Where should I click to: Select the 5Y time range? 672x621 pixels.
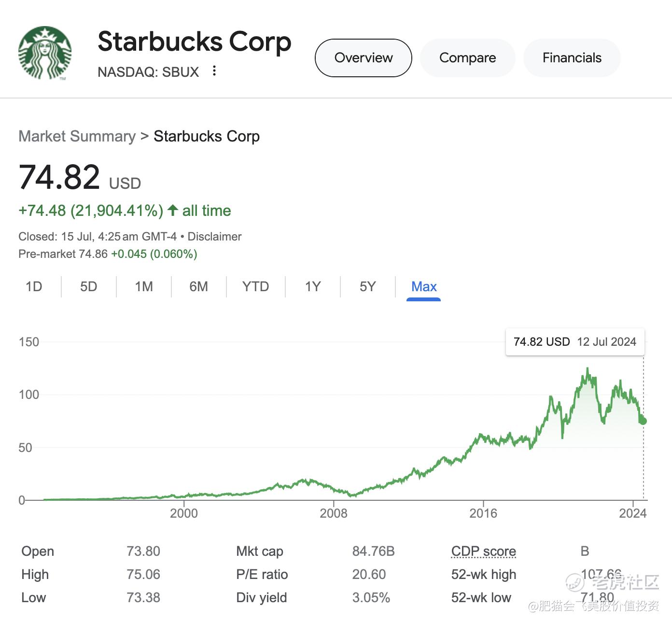[x=367, y=287]
